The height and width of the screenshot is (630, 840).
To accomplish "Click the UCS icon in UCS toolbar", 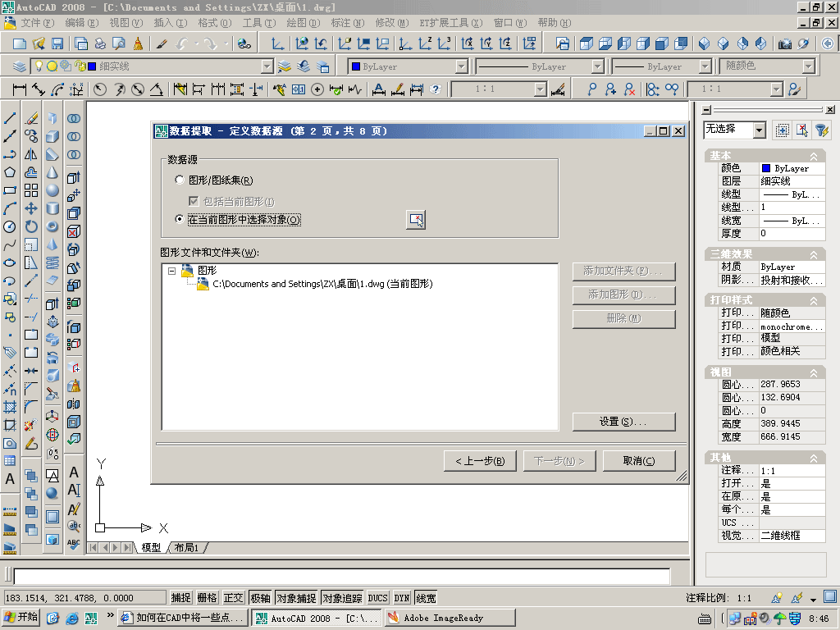I will [x=277, y=44].
